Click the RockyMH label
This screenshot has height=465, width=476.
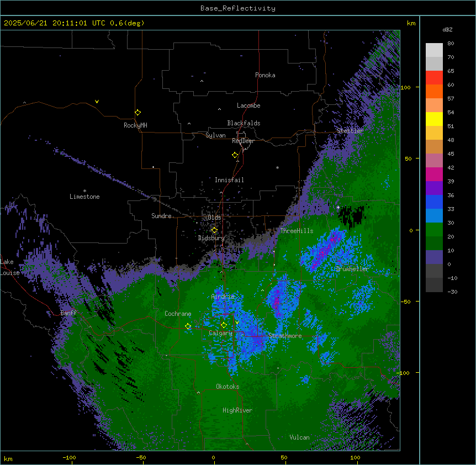coord(135,125)
